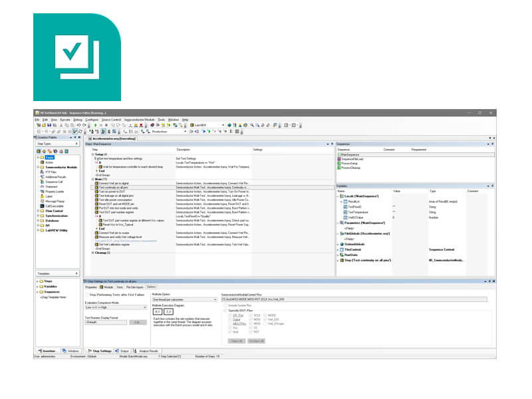
Task: Open the Evaluation Comparison Mode dropdown
Action: (x=113, y=308)
